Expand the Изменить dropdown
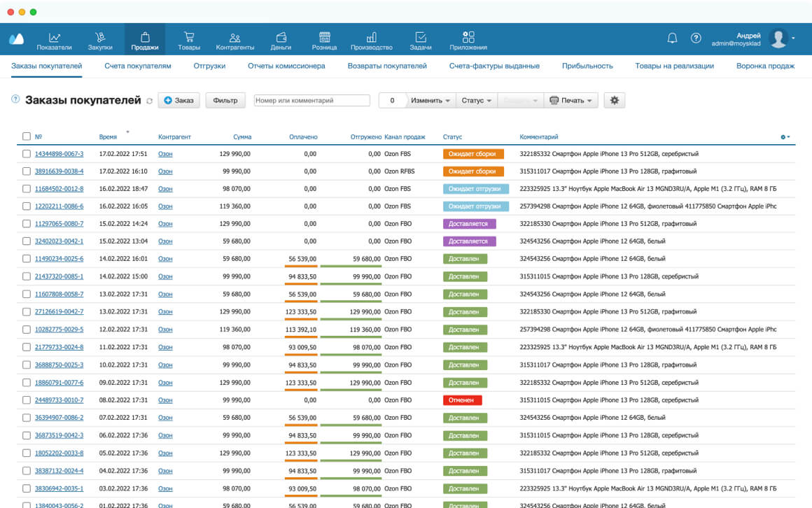The width and height of the screenshot is (812, 508). click(x=430, y=101)
